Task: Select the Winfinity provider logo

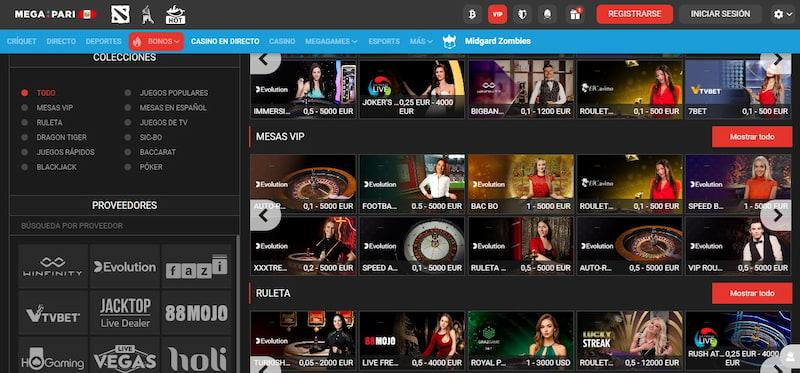Action: [53, 266]
